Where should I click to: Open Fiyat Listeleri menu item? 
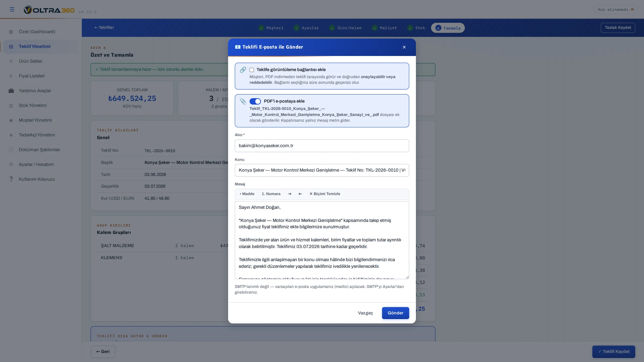(x=41, y=76)
